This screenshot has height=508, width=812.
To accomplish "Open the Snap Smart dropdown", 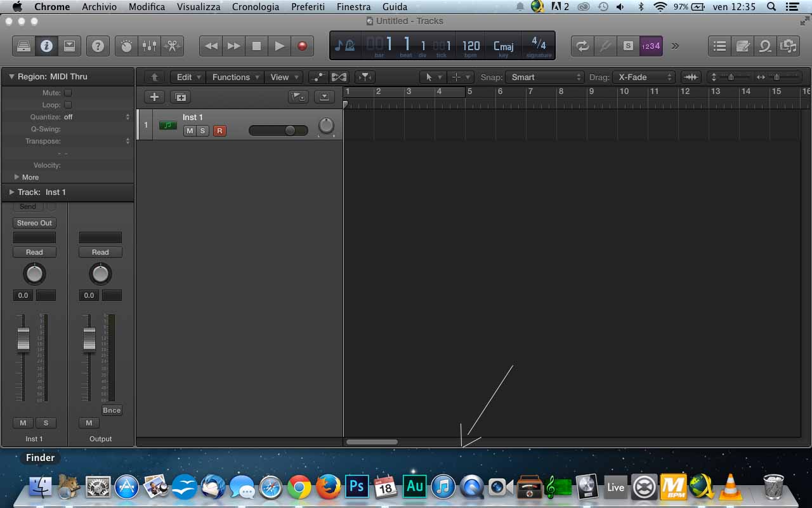I will click(x=544, y=77).
